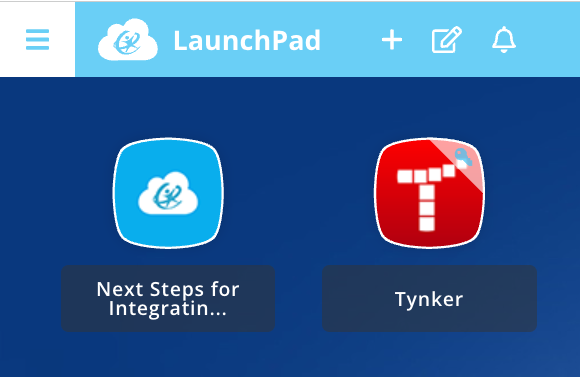Open notifications with the bell icon
Image resolution: width=580 pixels, height=377 pixels.
[504, 40]
